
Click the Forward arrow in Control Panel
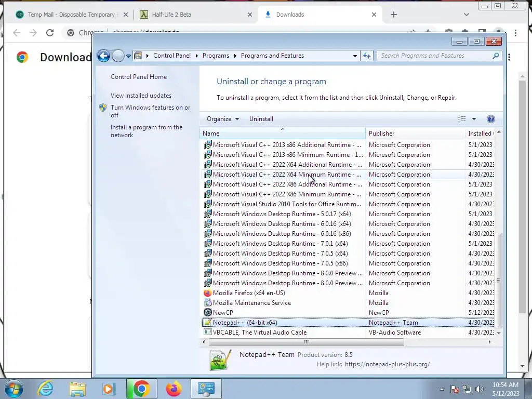pyautogui.click(x=118, y=56)
